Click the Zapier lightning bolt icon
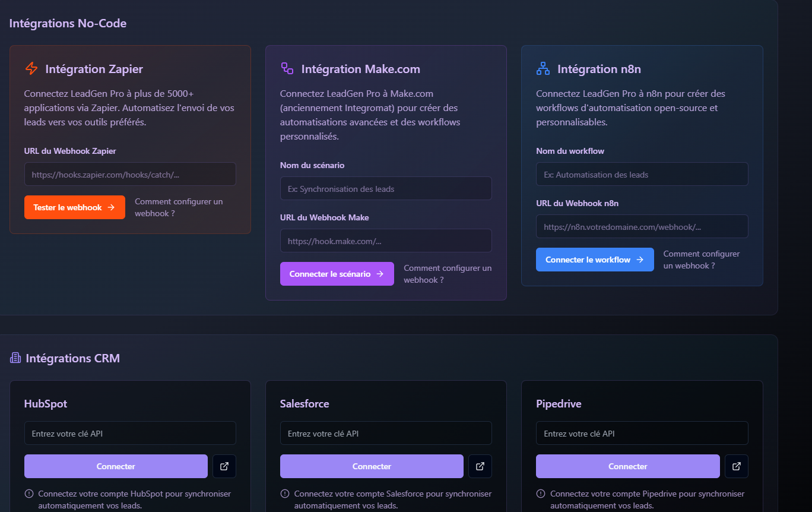812x512 pixels. (x=31, y=68)
